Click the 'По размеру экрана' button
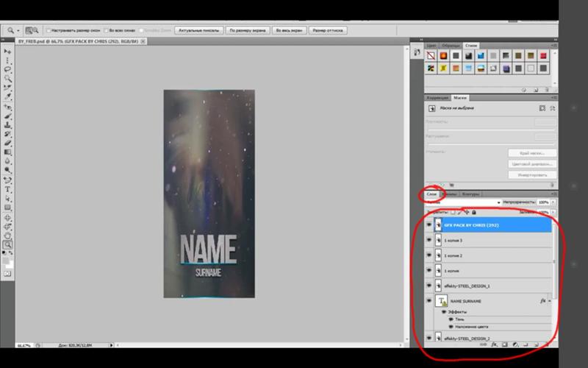The image size is (588, 368). click(x=248, y=30)
